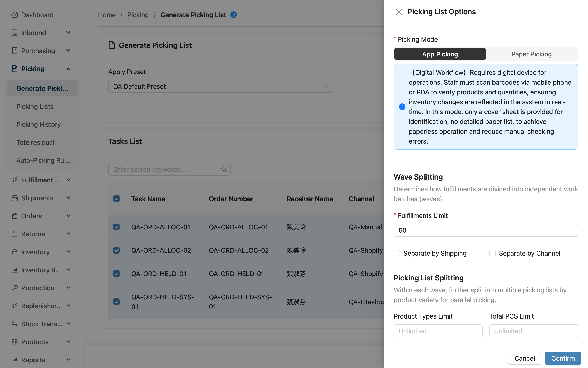This screenshot has height=368, width=588.
Task: Open Generate Picking List sidebar item
Action: 42,88
